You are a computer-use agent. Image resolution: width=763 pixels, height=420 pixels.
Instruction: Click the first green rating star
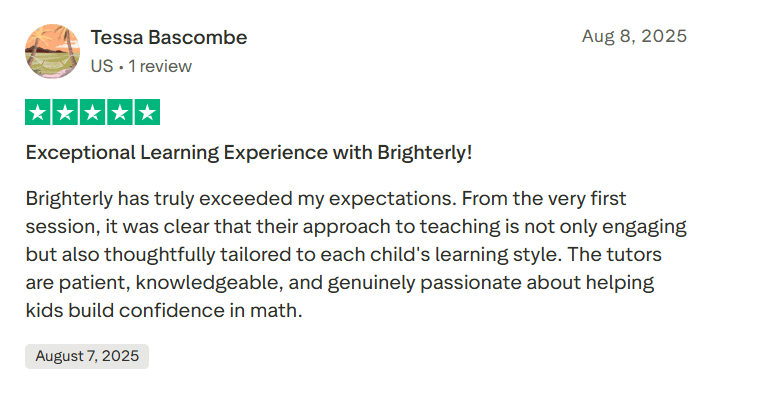(38, 113)
